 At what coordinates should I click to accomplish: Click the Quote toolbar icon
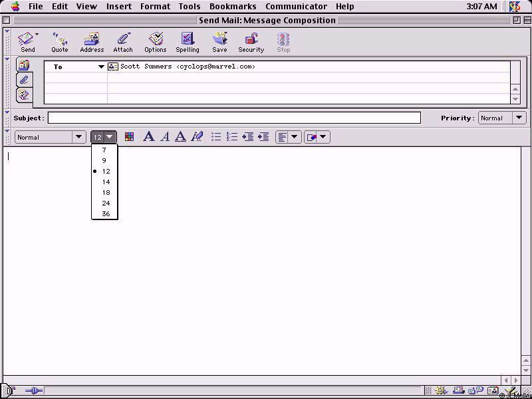click(60, 43)
